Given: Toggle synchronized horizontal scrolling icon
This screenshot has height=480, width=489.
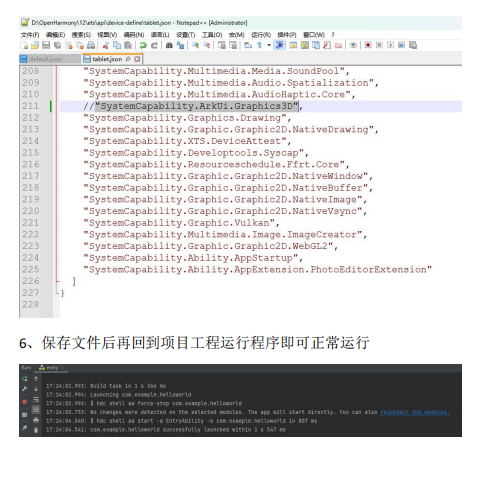Looking at the screenshot, I should tap(233, 45).
